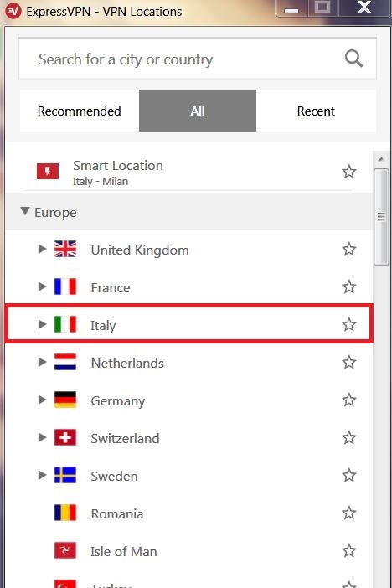Open the Recent tab

pos(316,111)
